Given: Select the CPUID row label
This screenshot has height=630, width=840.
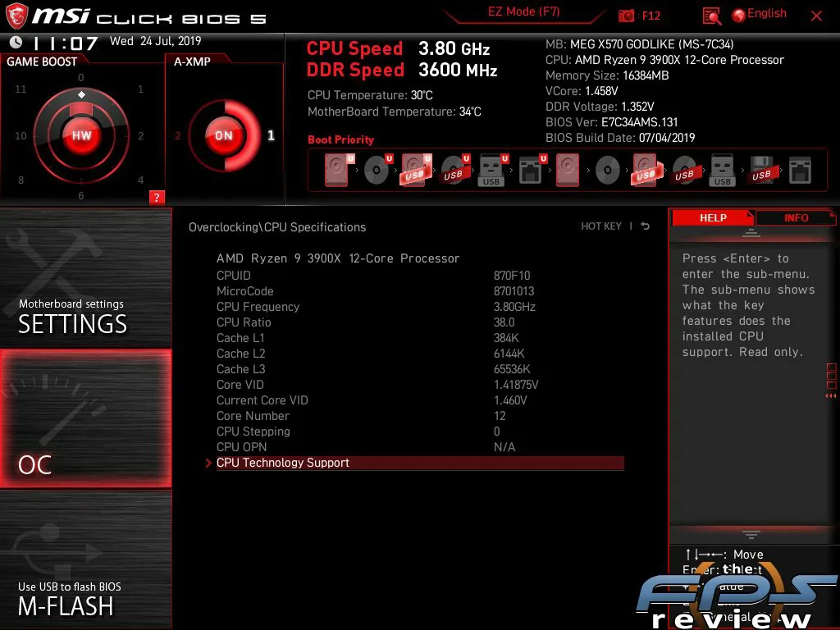Looking at the screenshot, I should point(234,276).
